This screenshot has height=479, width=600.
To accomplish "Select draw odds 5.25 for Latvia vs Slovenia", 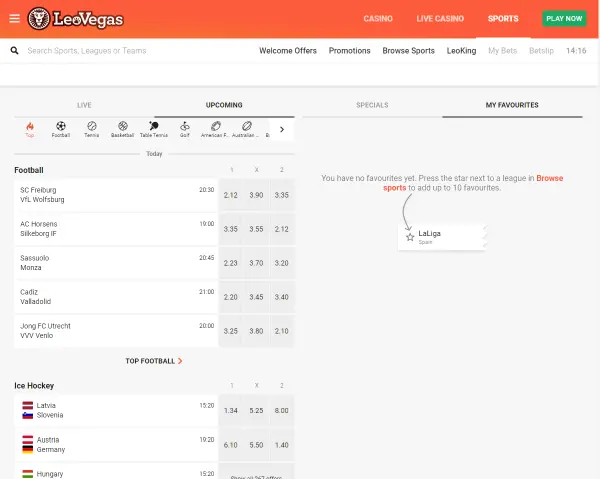I will [256, 411].
